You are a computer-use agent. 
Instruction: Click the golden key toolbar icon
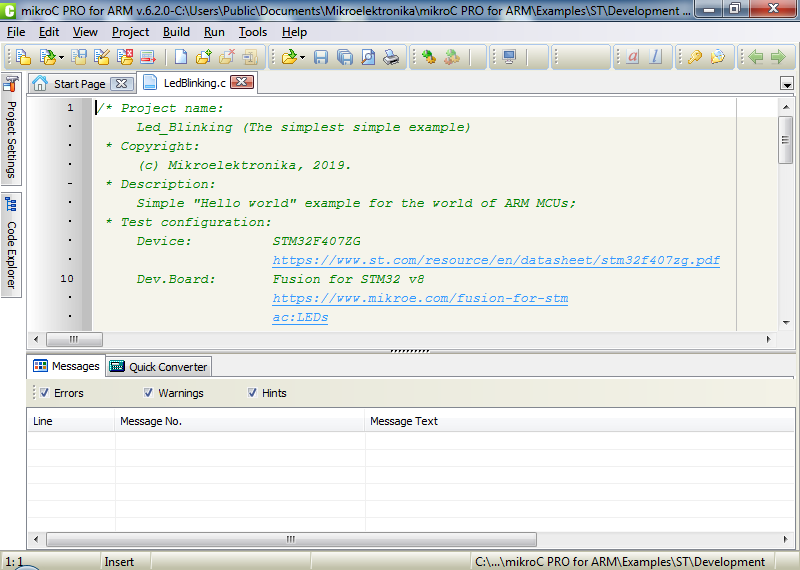[695, 57]
